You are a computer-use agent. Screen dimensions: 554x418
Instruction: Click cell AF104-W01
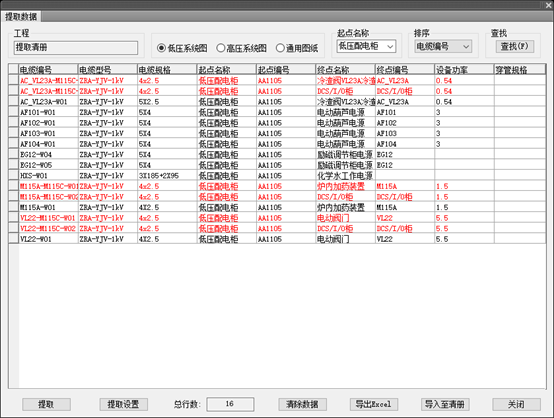[48, 144]
